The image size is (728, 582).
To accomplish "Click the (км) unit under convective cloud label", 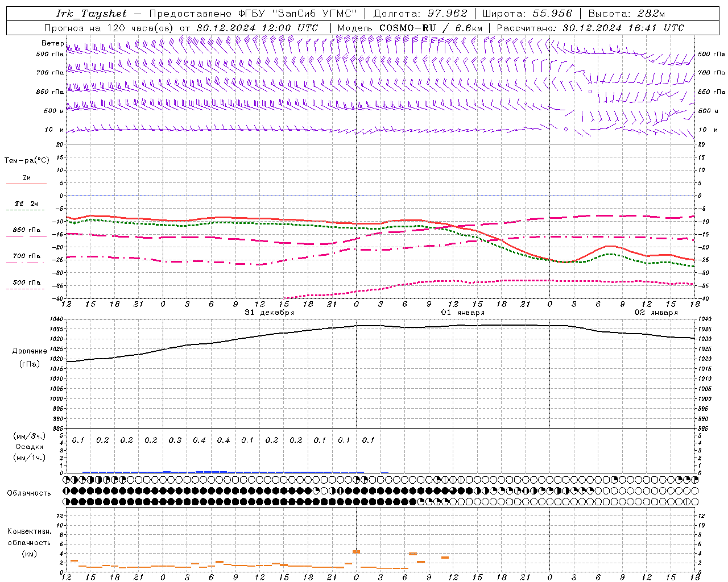I will [30, 554].
